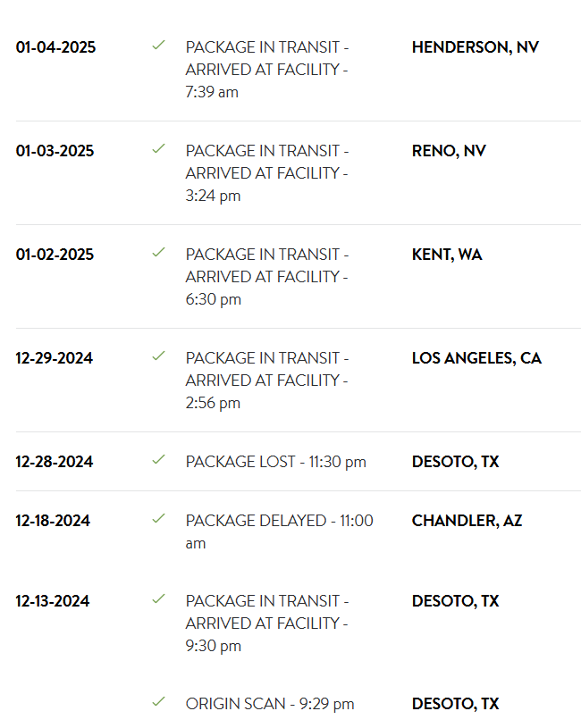Click the RENO, NV location text

click(x=449, y=151)
